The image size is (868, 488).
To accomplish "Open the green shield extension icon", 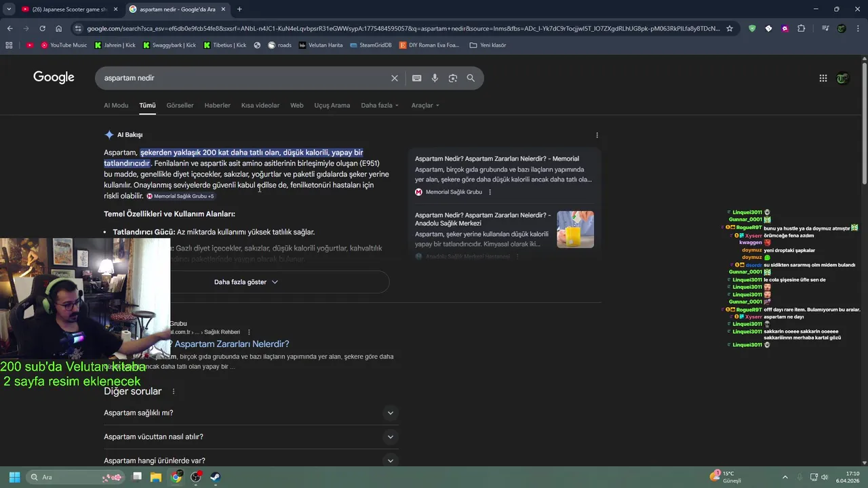I will click(752, 28).
